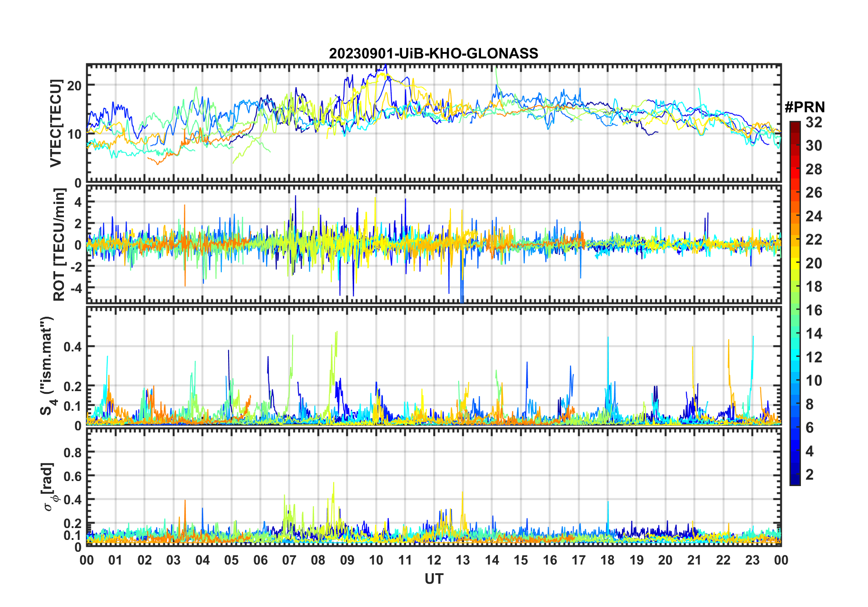Select the dark red top of the colorbar
The height and width of the screenshot is (607, 868).
pos(795,126)
